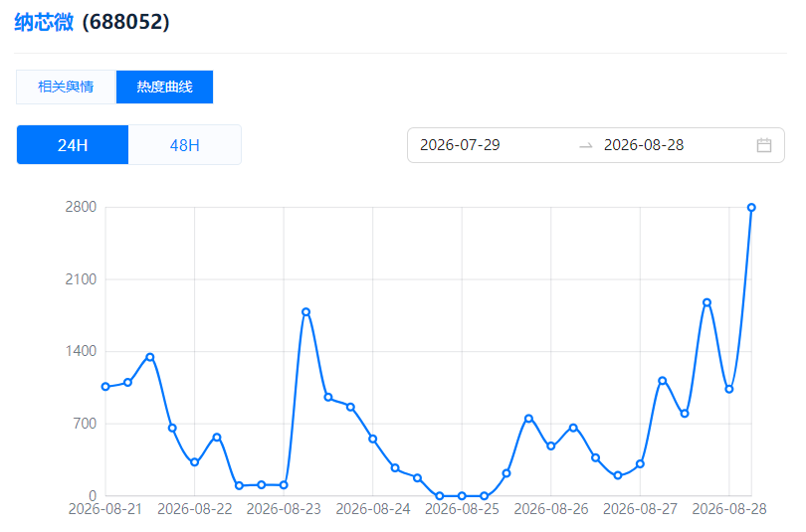Click the x-axis label 2026-08-27
Image resolution: width=806 pixels, height=532 pixels.
640,509
